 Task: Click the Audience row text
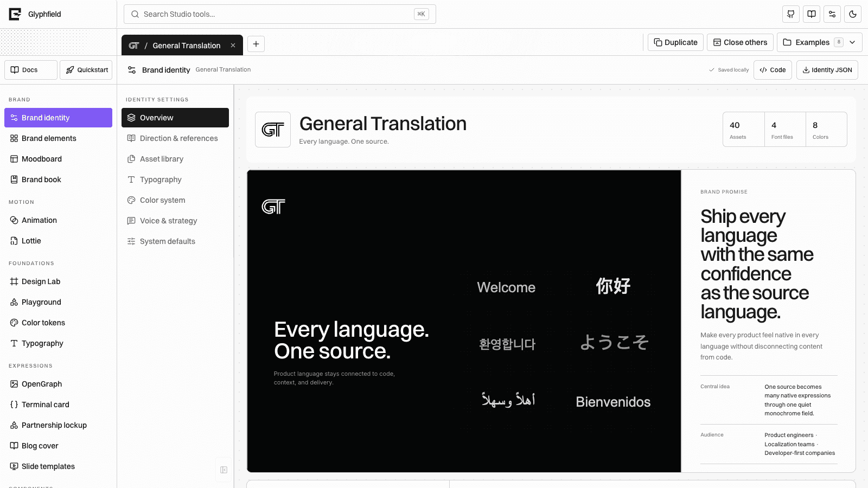tap(769, 444)
